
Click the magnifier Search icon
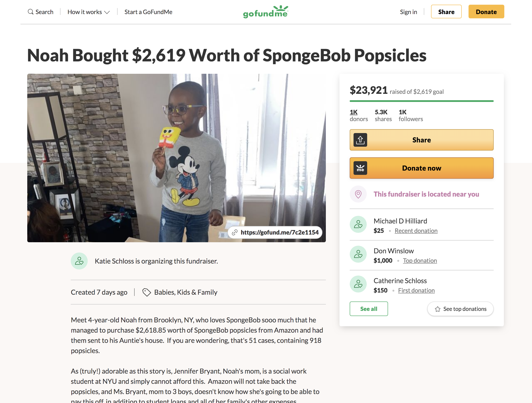coord(30,12)
